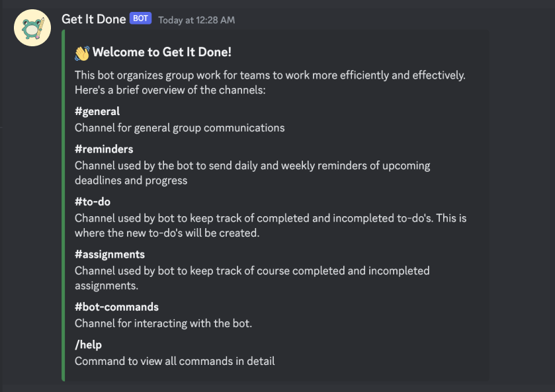Image resolution: width=555 pixels, height=392 pixels.
Task: Click "Command to view all commands in detail"
Action: tap(175, 361)
